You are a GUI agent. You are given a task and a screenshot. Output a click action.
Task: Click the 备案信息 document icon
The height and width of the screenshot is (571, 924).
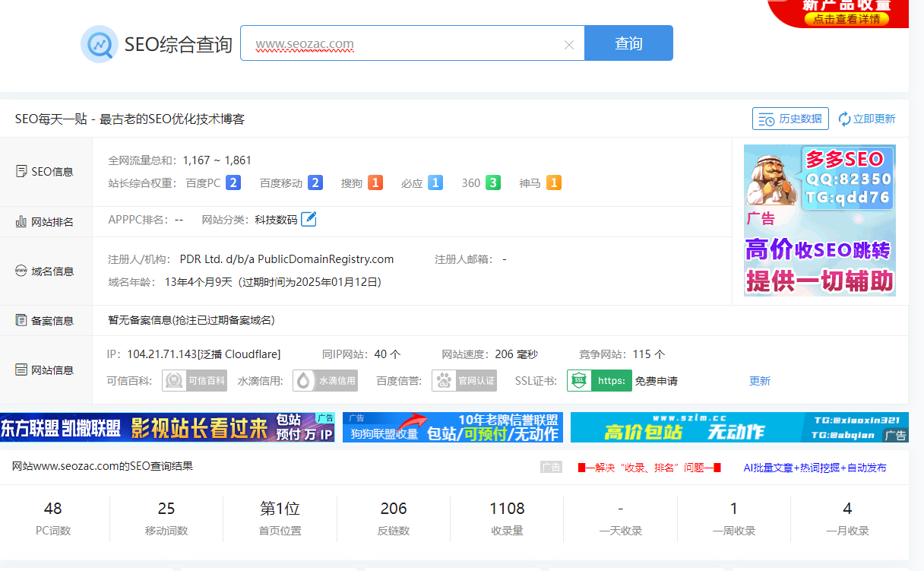[21, 320]
